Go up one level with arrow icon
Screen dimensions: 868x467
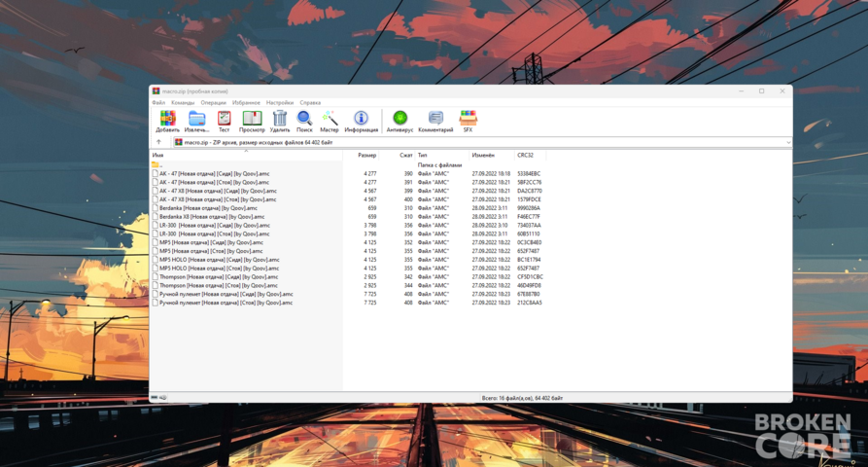click(x=158, y=142)
